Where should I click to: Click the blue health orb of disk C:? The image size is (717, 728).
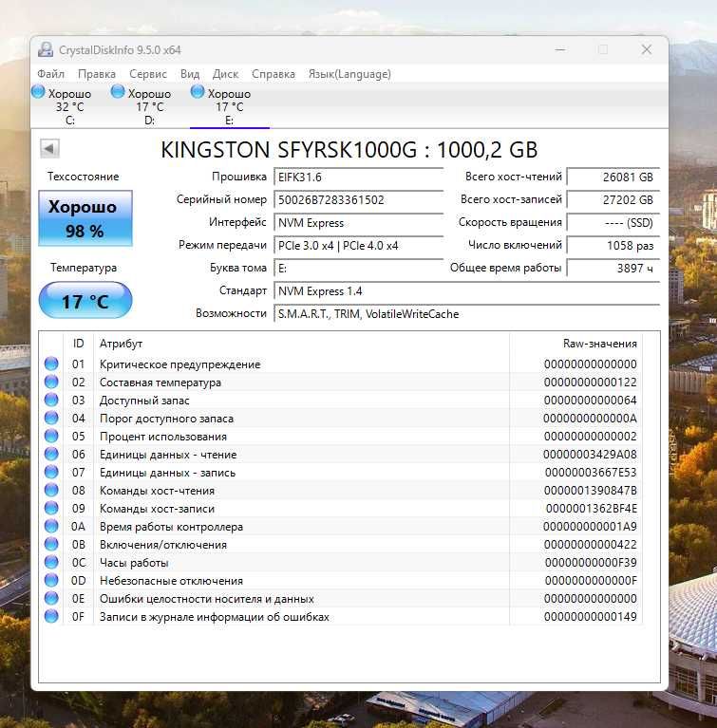click(x=38, y=91)
